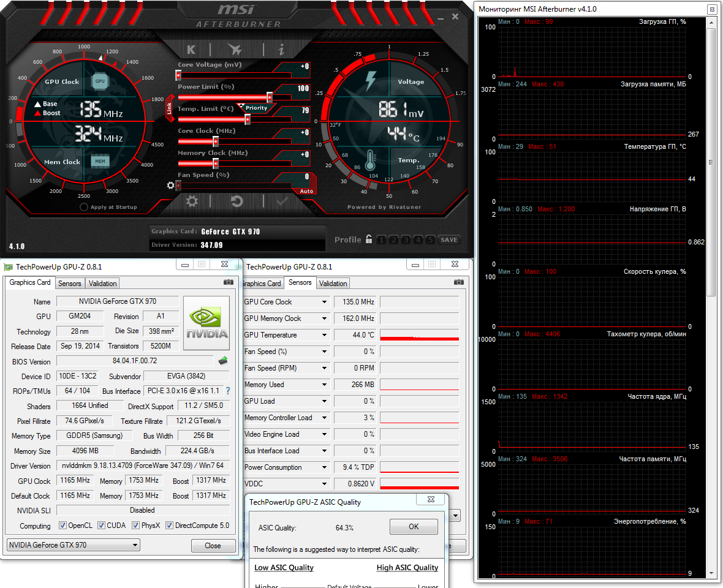723x588 pixels.
Task: Click camera screenshot icon in Graphics Card window
Action: pos(229,282)
